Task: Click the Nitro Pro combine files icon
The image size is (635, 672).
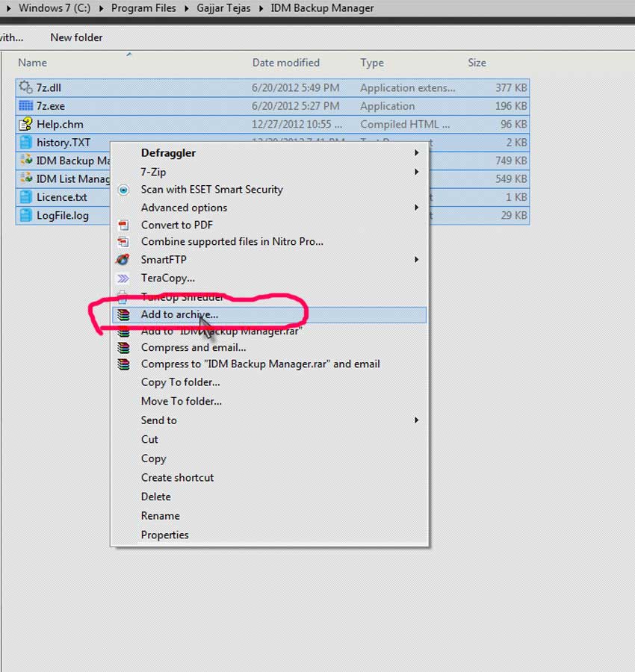Action: point(123,242)
